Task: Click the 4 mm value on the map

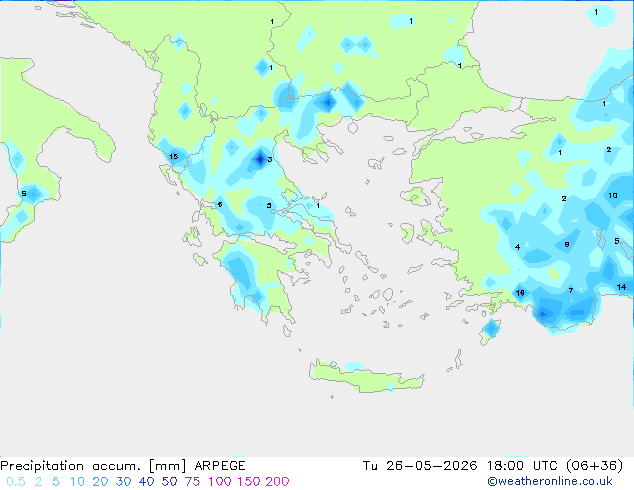Action: click(518, 247)
